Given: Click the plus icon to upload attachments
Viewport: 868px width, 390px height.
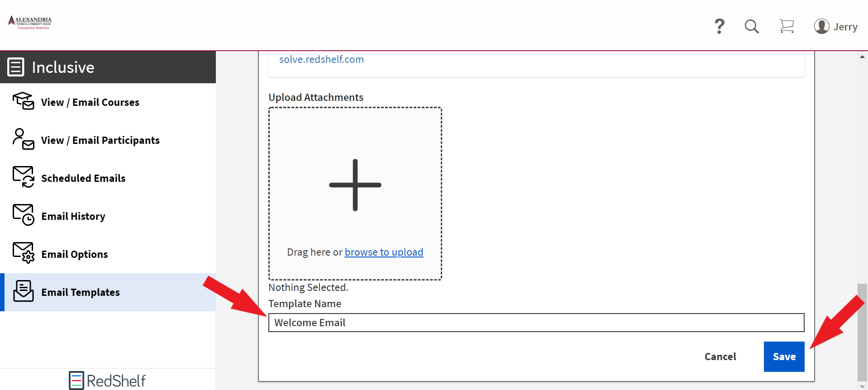Looking at the screenshot, I should point(355,185).
